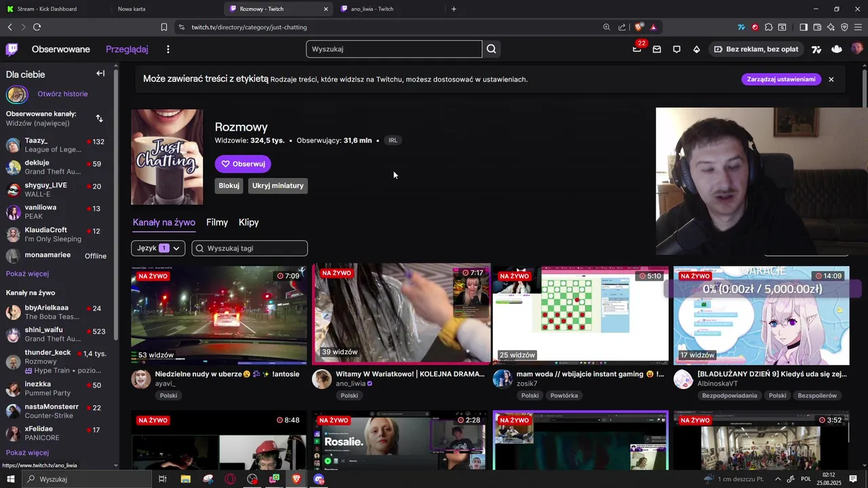Click the 7TV icon in Twitch header
Image resolution: width=868 pixels, height=488 pixels.
click(x=816, y=49)
